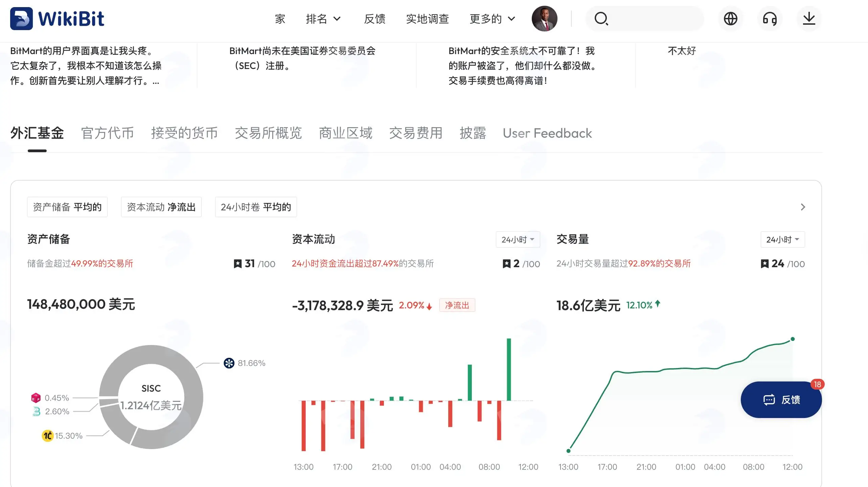Click the 24小时卷 平均的 tag
This screenshot has height=487, width=868.
coord(256,207)
